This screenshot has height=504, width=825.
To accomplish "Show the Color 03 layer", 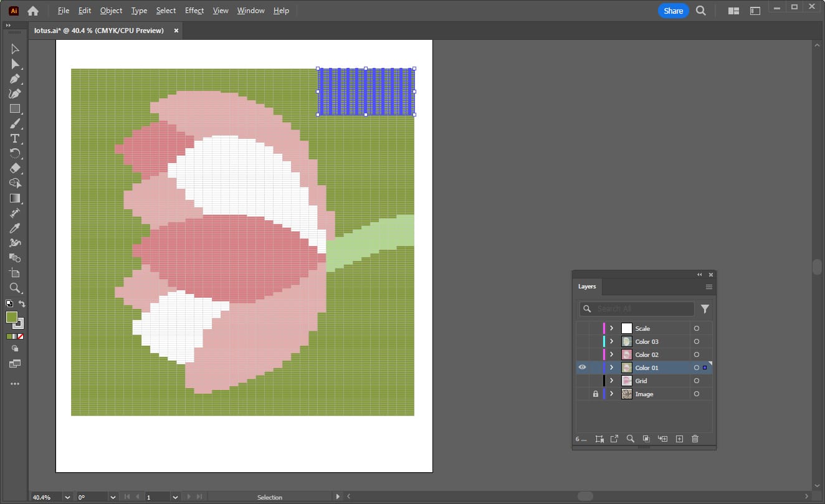I will (x=582, y=341).
